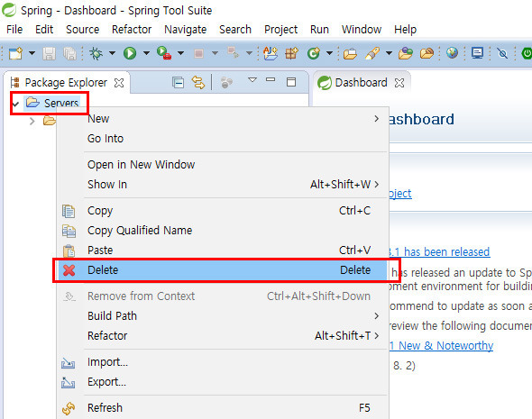
Task: Click the Search flashlight toolbar icon
Action: click(x=372, y=53)
